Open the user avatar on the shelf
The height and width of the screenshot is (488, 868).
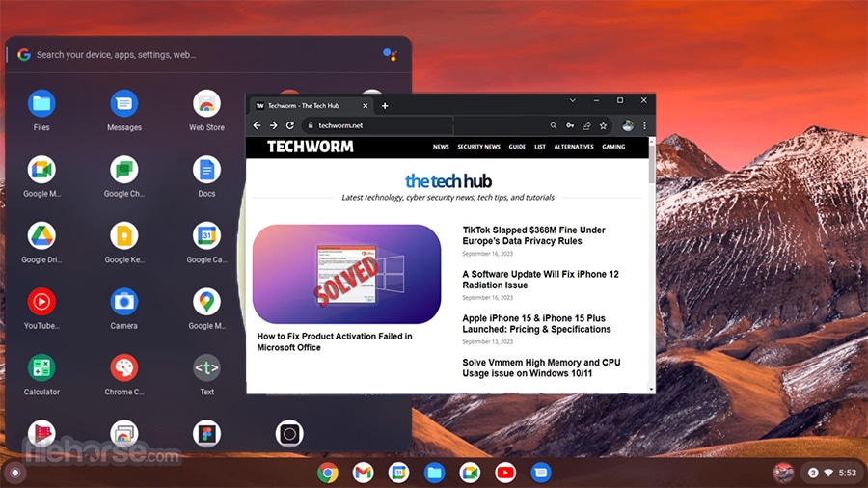point(783,473)
